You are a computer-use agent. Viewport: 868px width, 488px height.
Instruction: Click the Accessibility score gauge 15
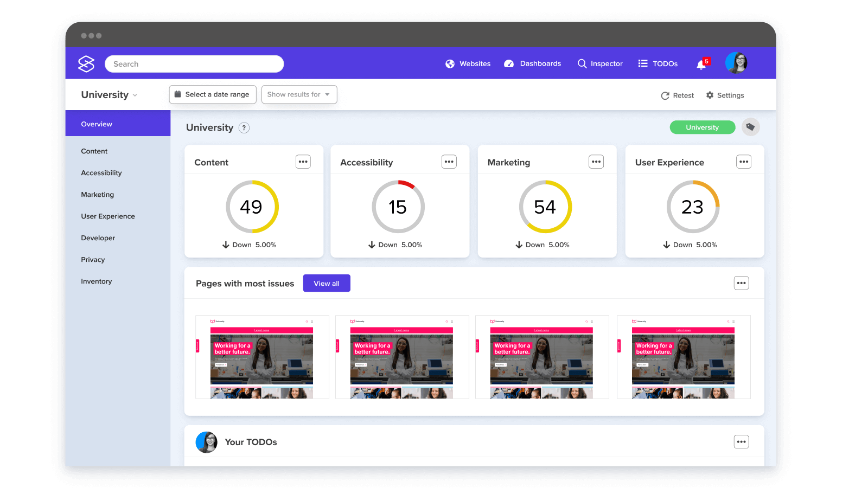click(398, 207)
